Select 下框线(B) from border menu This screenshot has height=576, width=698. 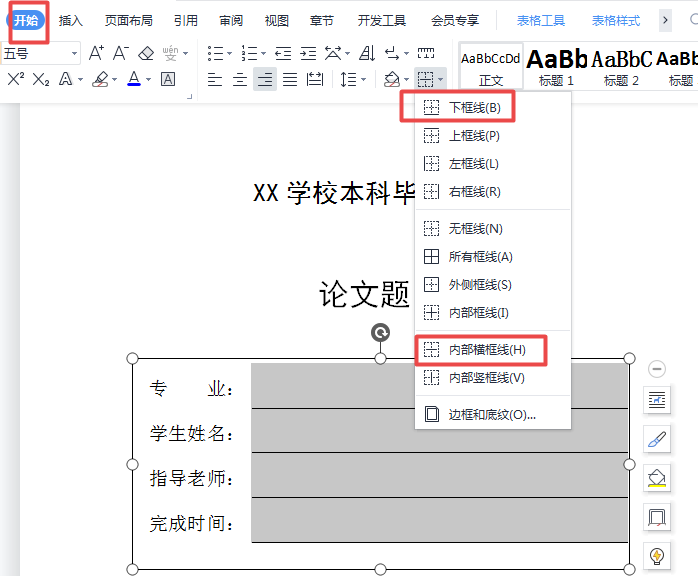(x=493, y=107)
